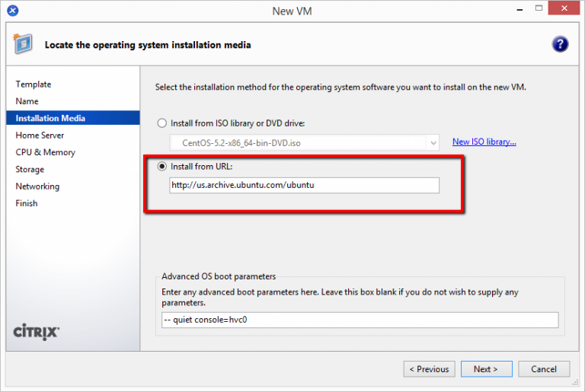
Task: Go to the Name step
Action: coord(27,101)
